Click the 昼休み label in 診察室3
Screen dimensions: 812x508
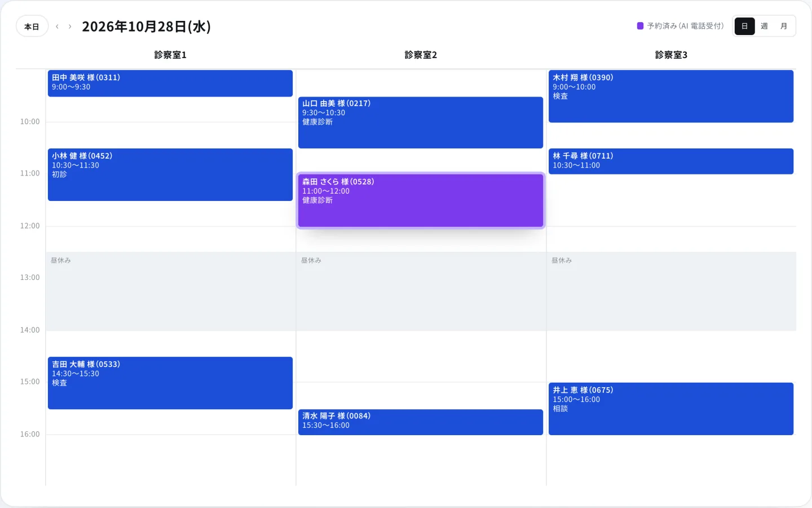pos(562,260)
